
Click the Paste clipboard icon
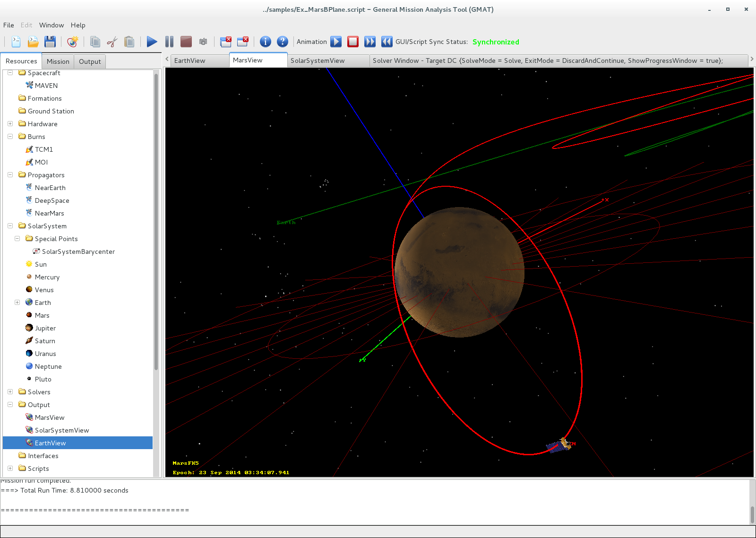129,42
